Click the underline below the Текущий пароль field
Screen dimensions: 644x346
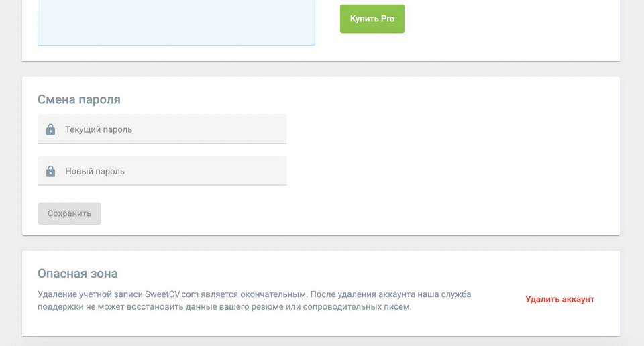162,143
